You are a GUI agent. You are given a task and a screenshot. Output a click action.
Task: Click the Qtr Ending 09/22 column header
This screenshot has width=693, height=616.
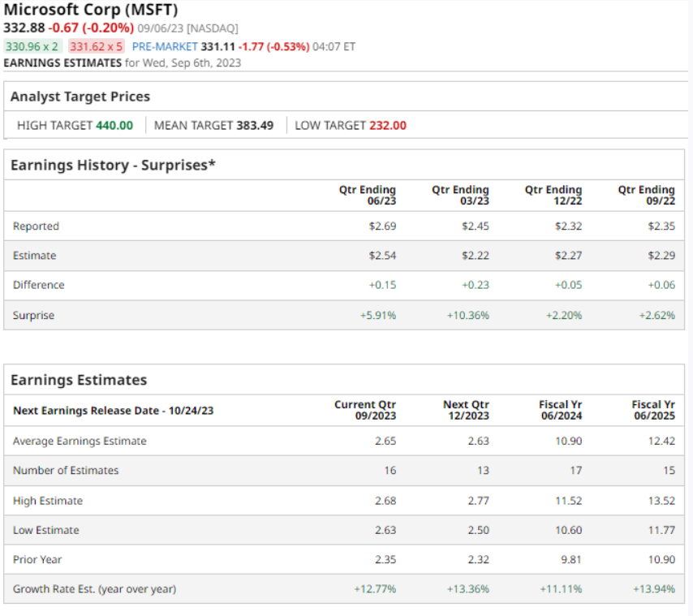(647, 195)
